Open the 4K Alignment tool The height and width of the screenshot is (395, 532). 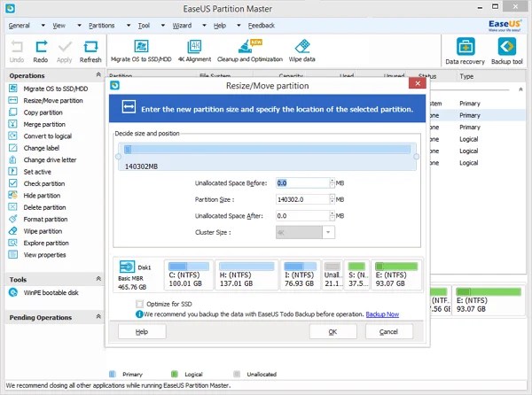click(194, 50)
